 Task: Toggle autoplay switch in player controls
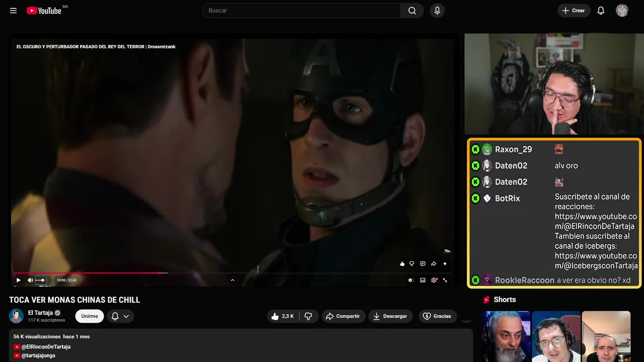[411, 280]
